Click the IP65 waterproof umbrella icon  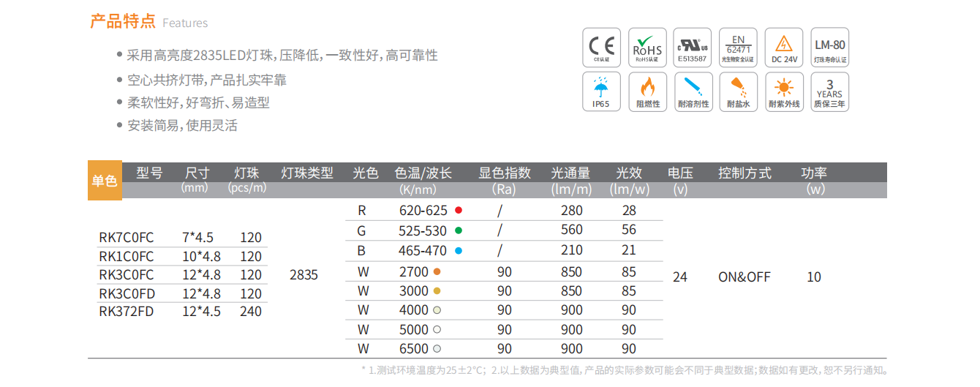(x=601, y=91)
